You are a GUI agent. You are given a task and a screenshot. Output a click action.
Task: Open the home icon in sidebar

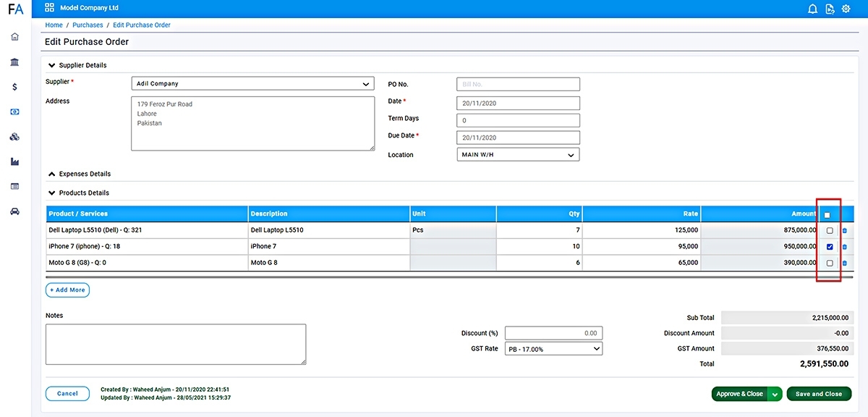15,37
